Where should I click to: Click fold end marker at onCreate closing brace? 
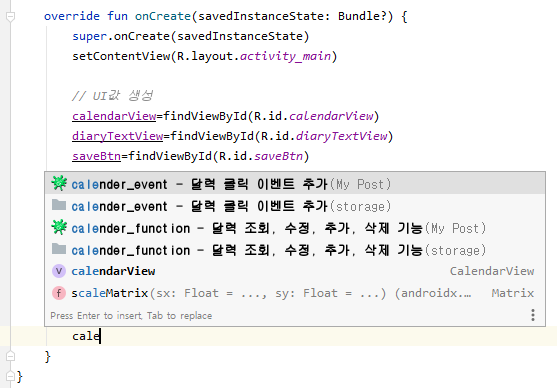(x=11, y=356)
